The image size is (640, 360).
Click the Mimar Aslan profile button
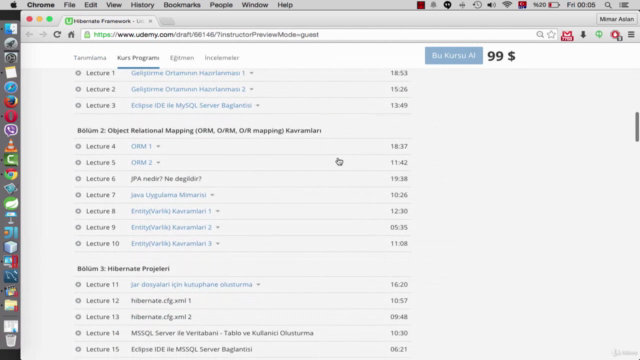click(616, 19)
